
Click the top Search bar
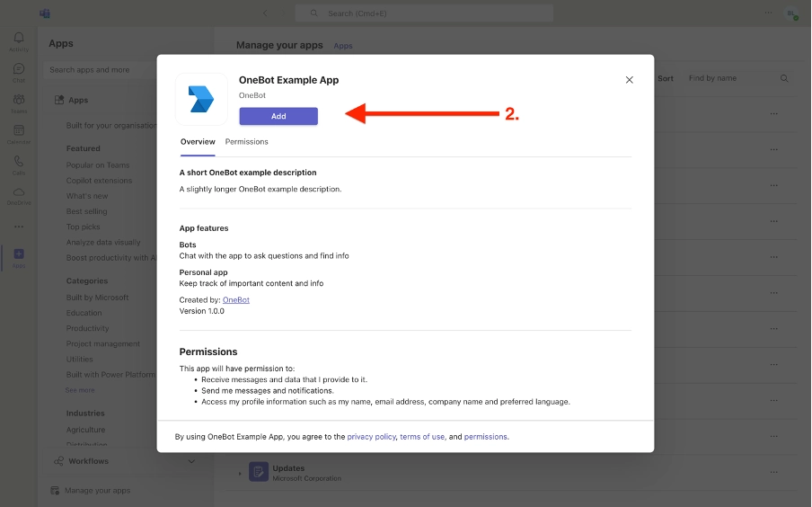point(424,13)
